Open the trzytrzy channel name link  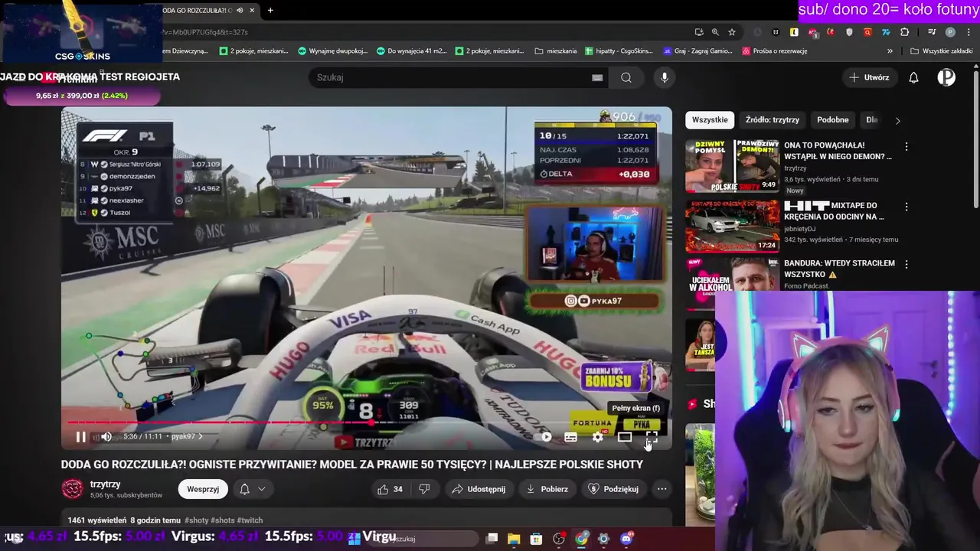pyautogui.click(x=106, y=484)
